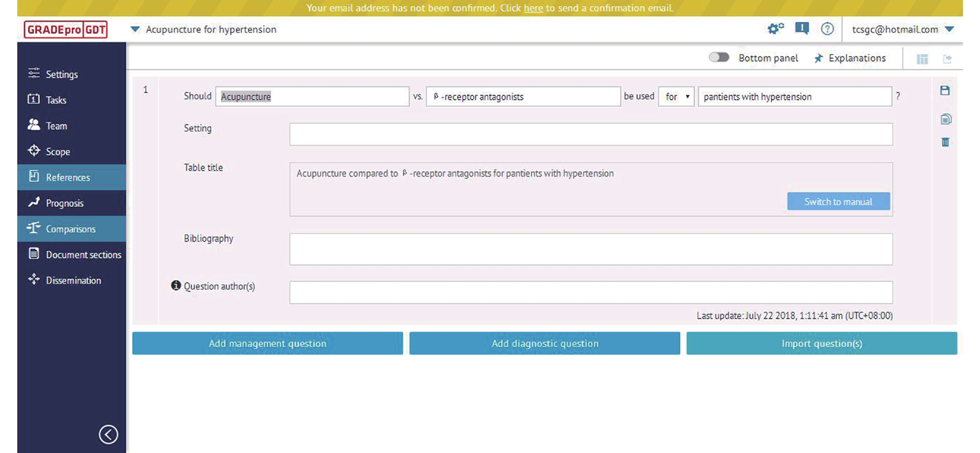Click the Settings sliders icon in sidebar
The width and height of the screenshot is (980, 453).
(34, 73)
